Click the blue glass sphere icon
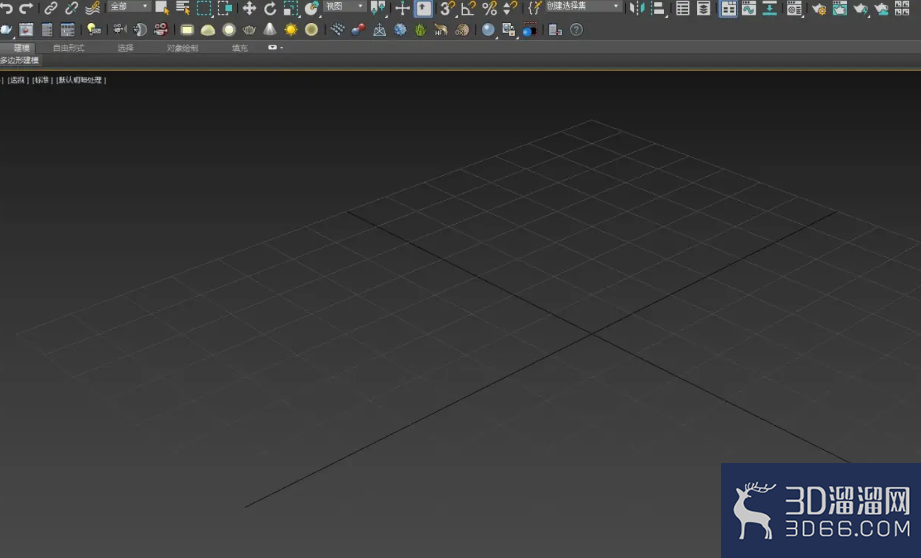Screen dimensions: 921x558 [488, 29]
